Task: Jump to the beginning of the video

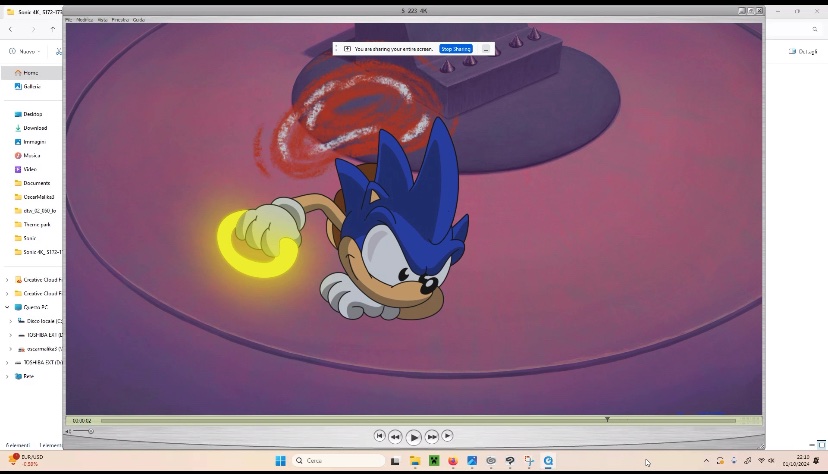Action: [x=379, y=436]
